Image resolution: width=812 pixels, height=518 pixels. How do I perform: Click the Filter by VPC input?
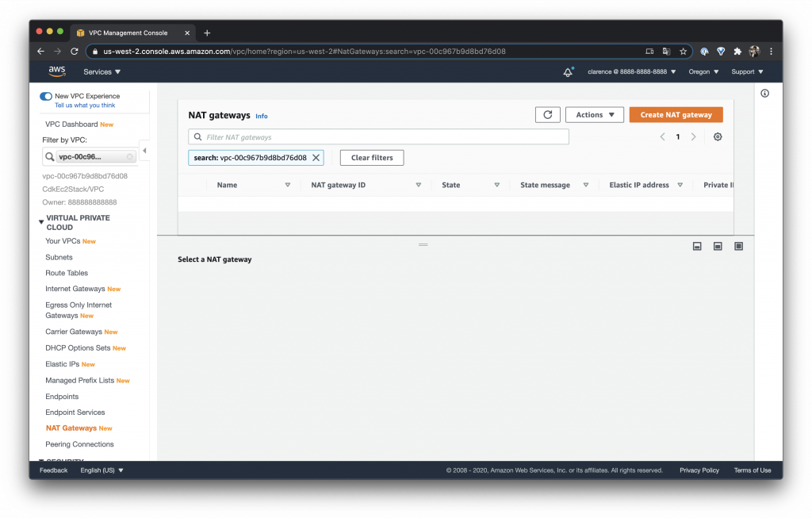[89, 156]
